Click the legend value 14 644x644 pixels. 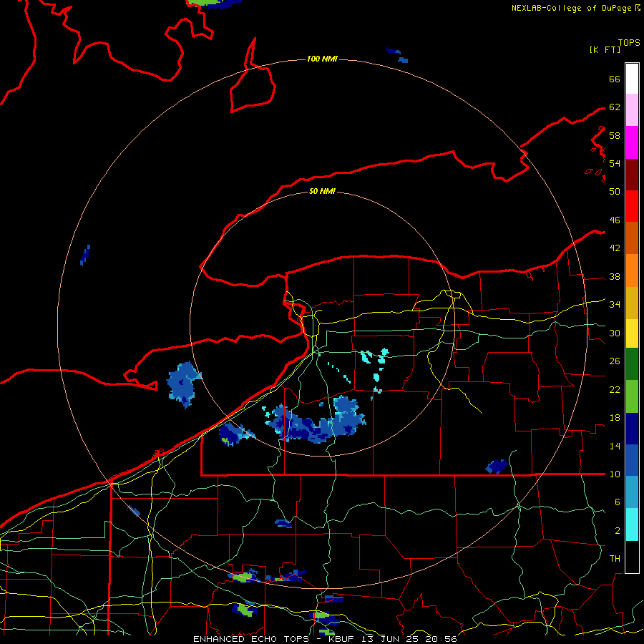(615, 446)
